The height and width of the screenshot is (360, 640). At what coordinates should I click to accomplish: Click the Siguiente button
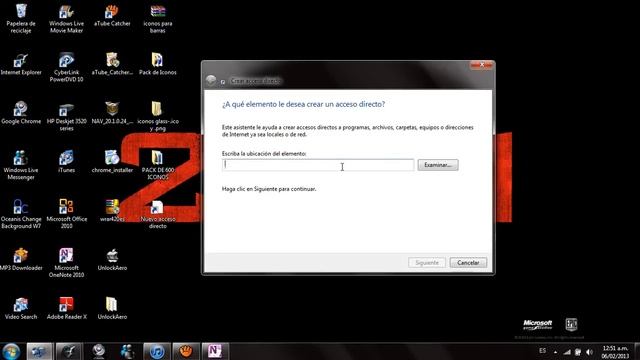click(x=427, y=262)
